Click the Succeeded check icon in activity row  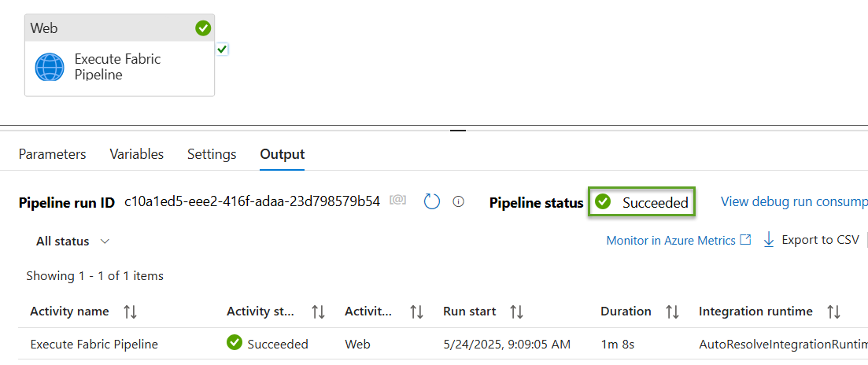(235, 343)
